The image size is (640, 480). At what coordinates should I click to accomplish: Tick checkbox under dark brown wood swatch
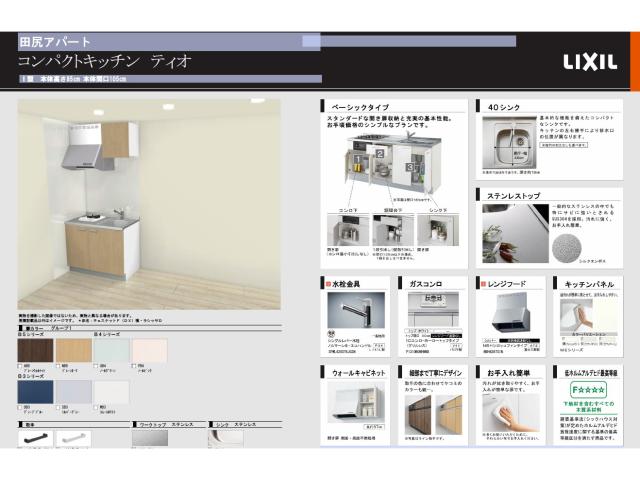[20, 366]
